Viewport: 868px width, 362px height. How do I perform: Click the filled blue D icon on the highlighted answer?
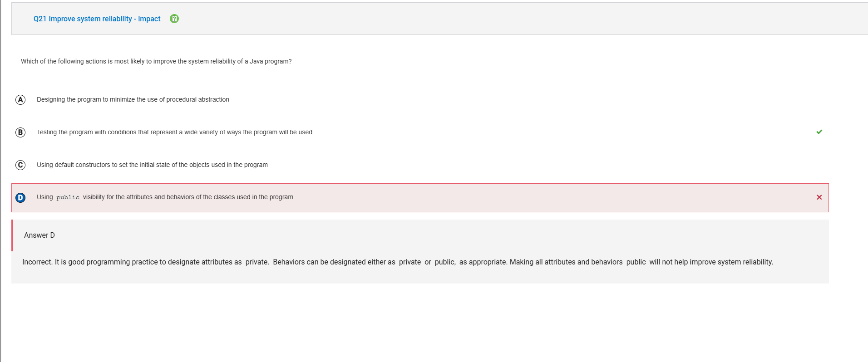tap(20, 197)
